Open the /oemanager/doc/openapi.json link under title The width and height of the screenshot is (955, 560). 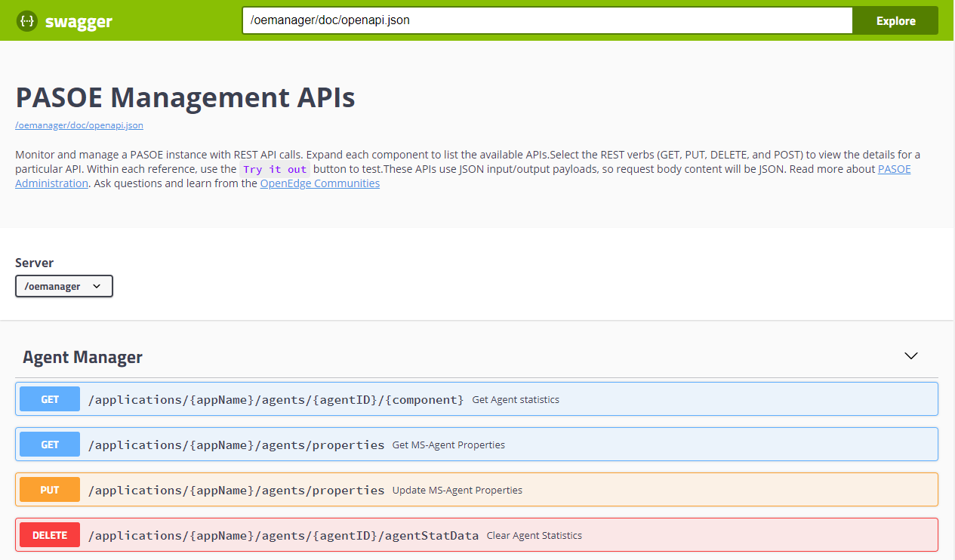coord(79,125)
